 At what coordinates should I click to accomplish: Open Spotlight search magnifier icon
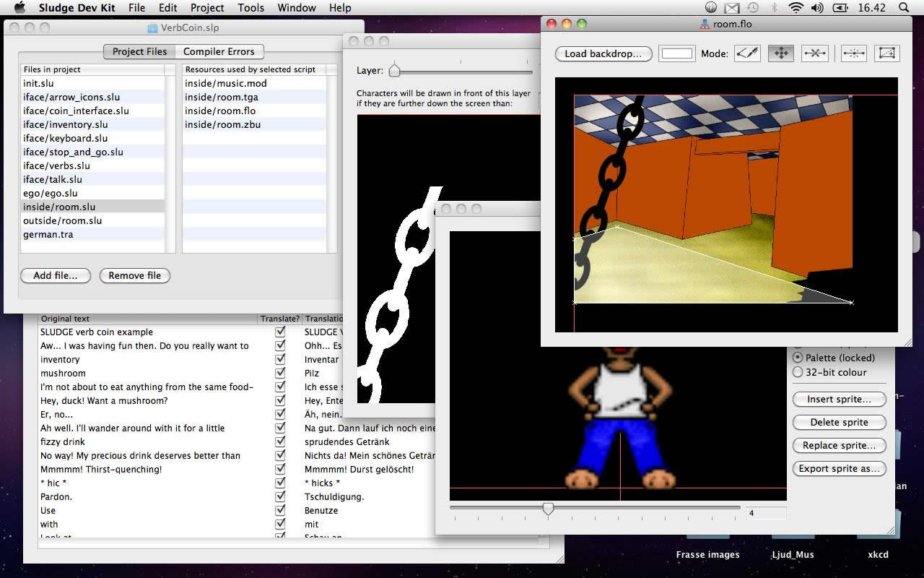(x=904, y=8)
